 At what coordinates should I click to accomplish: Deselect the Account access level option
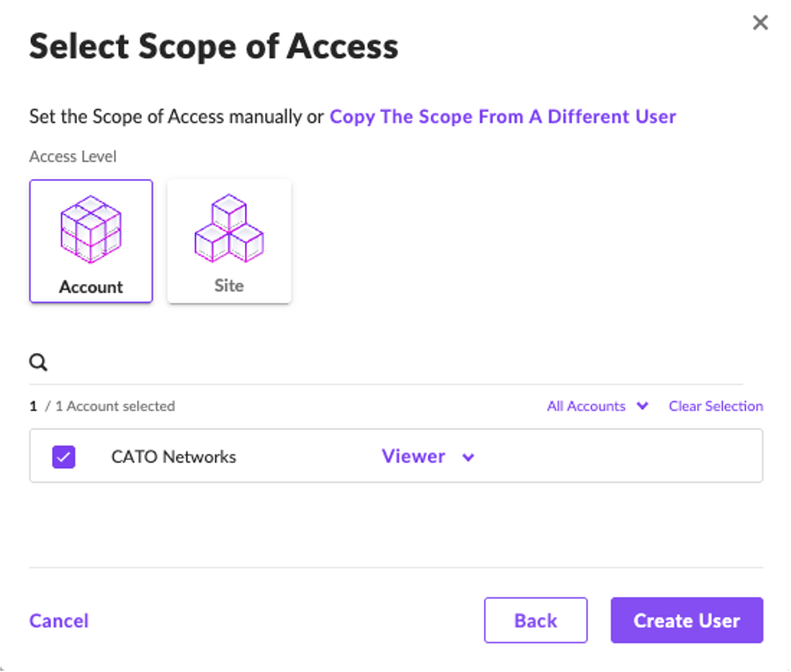[91, 241]
